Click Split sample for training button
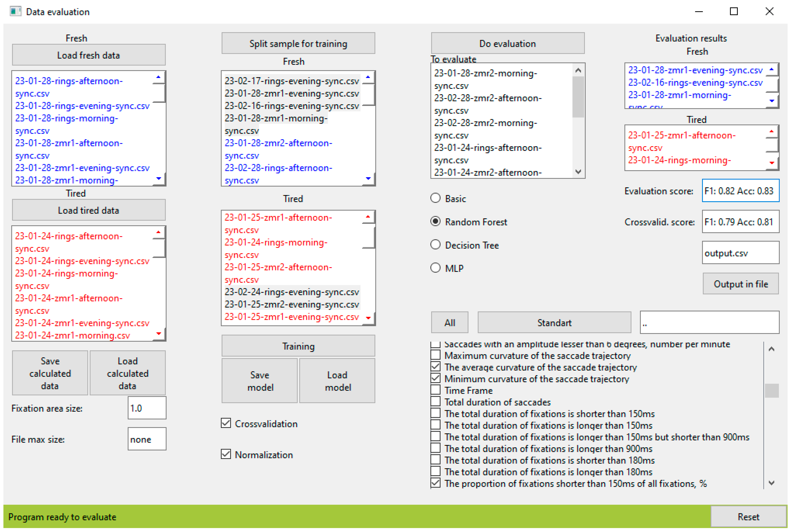The image size is (791, 532). [298, 43]
